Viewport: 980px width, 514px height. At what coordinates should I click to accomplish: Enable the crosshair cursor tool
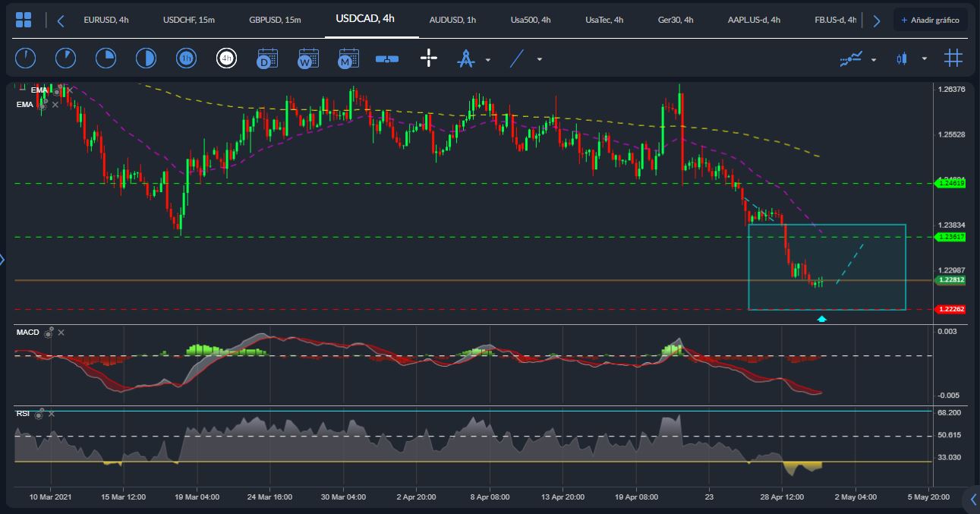tap(429, 58)
